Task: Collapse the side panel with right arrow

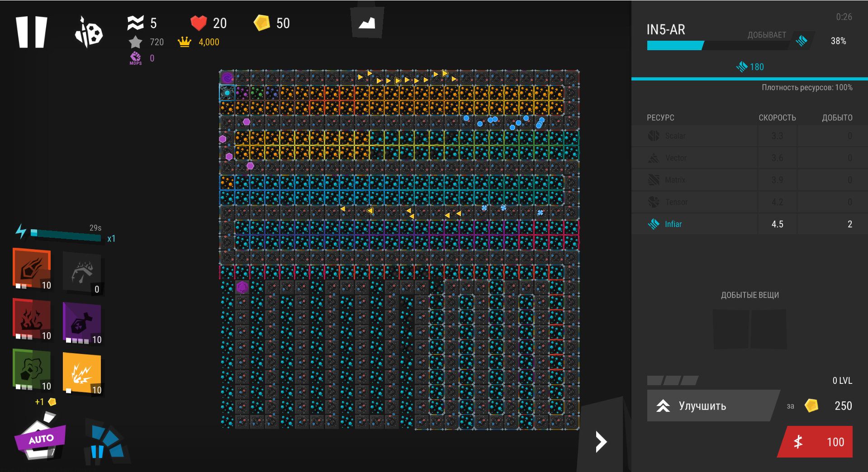Action: [601, 442]
